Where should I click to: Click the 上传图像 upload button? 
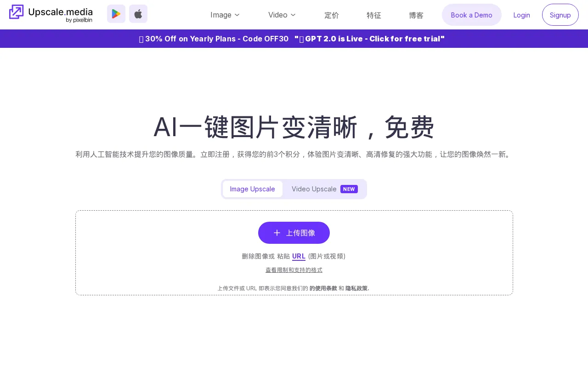coord(294,233)
